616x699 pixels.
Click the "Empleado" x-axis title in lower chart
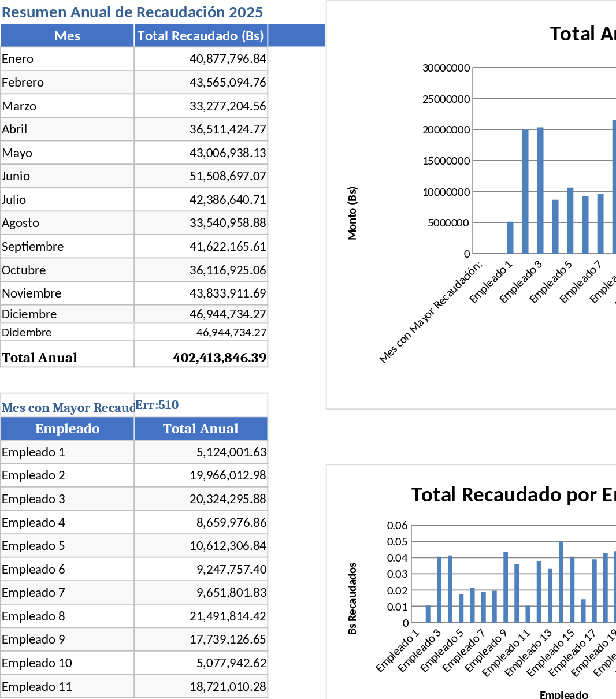[563, 694]
